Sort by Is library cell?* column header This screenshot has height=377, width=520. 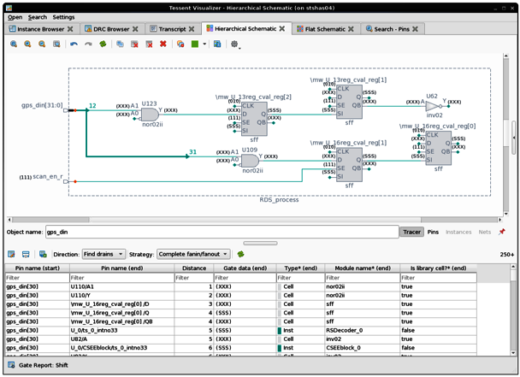tap(438, 268)
